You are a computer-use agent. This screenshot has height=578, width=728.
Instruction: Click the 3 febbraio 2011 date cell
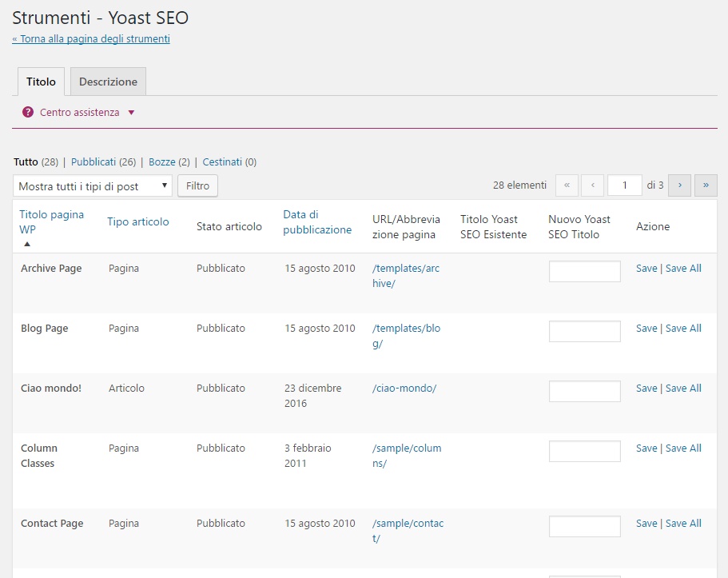[308, 456]
